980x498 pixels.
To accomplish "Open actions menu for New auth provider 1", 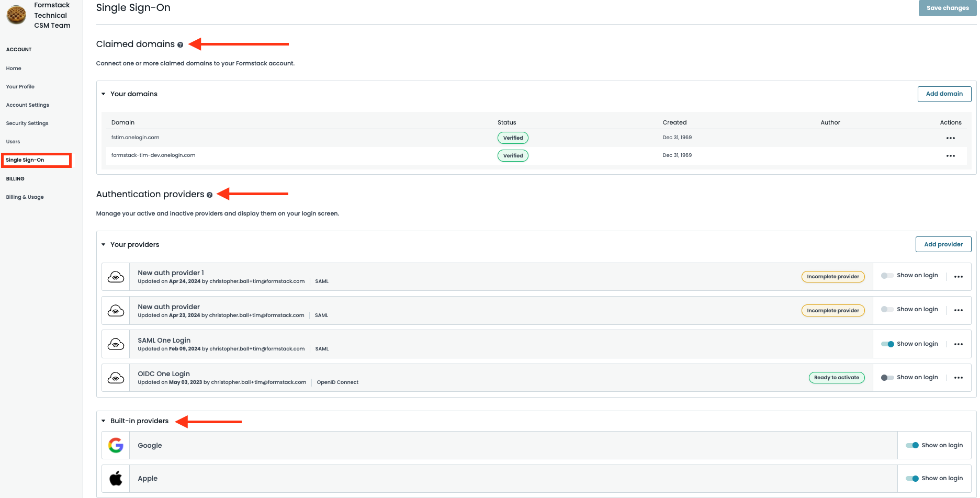I will pos(959,276).
